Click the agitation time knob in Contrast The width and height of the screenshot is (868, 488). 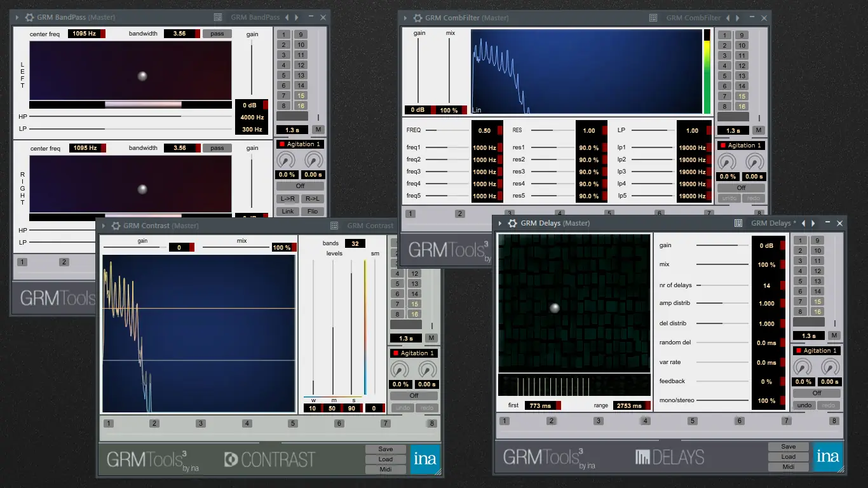(427, 370)
